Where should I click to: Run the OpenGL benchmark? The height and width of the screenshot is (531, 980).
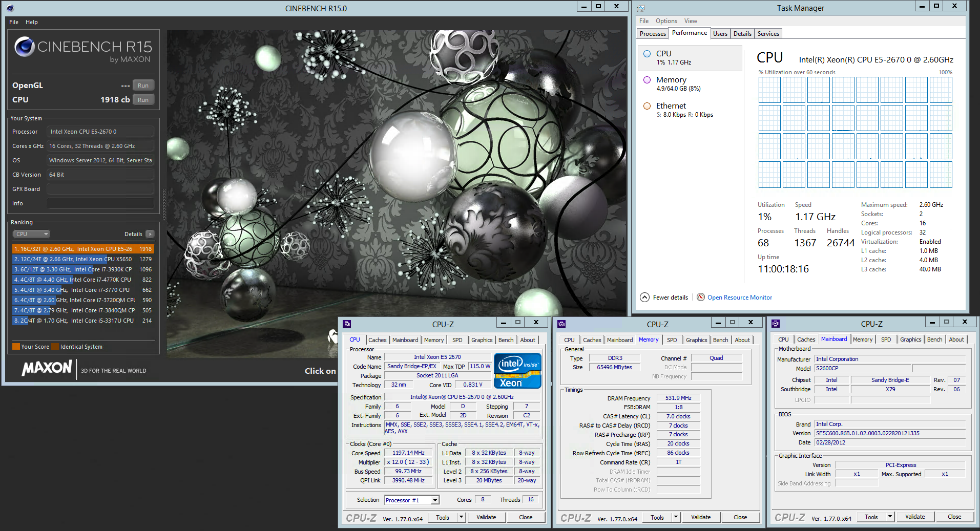pyautogui.click(x=143, y=86)
